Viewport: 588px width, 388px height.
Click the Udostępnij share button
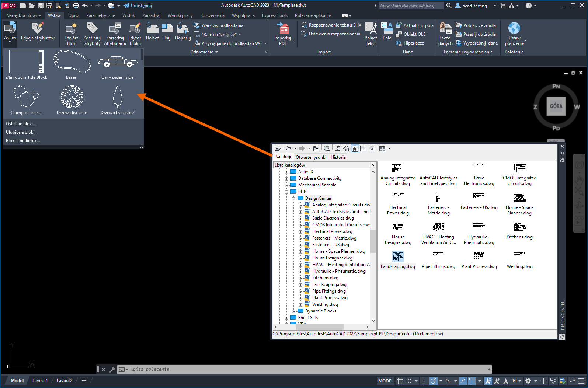pos(138,6)
